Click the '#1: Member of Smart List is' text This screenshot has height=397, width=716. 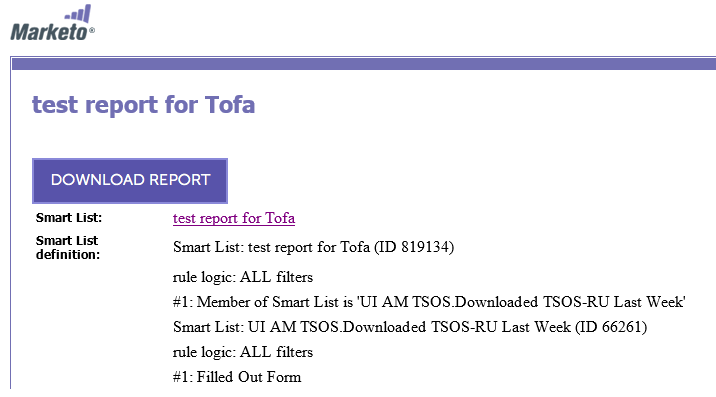tap(263, 302)
